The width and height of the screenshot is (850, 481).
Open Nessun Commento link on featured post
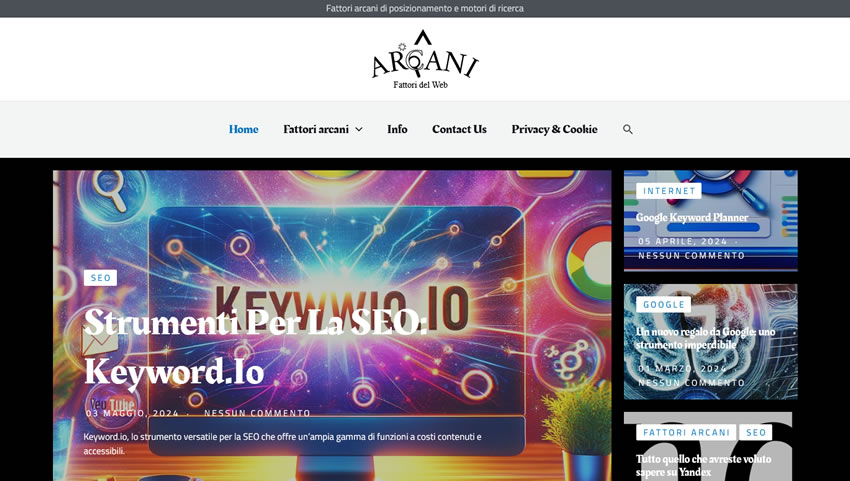pyautogui.click(x=257, y=413)
